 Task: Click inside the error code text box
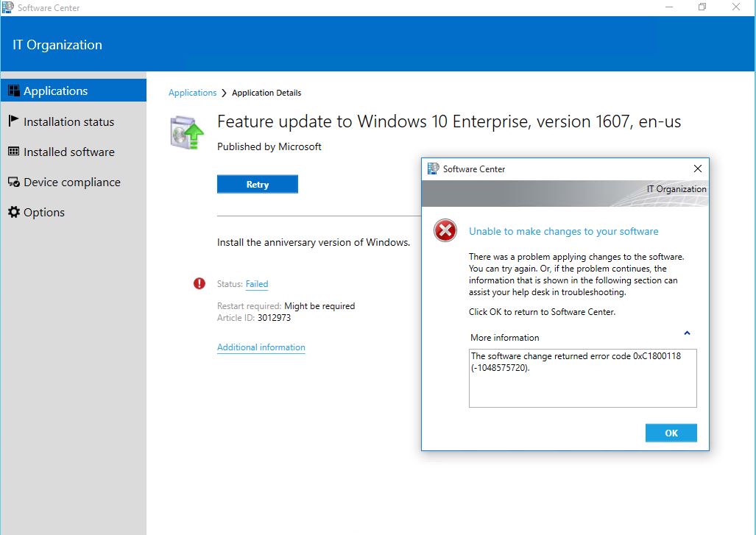coord(582,378)
